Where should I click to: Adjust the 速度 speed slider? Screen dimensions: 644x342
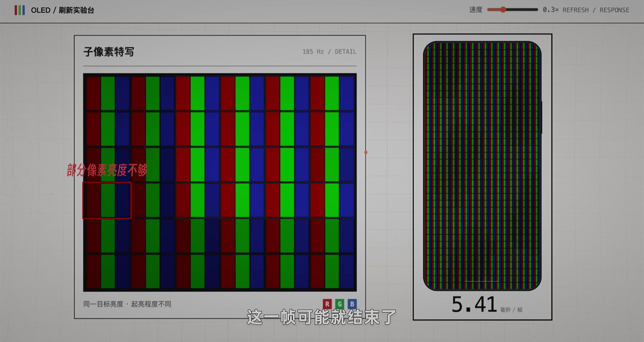(512, 10)
